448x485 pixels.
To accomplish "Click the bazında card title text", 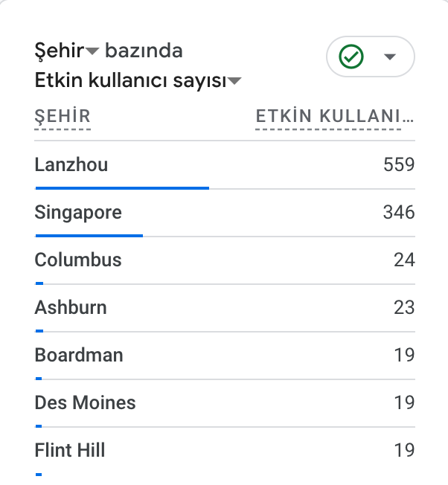I will pyautogui.click(x=144, y=51).
